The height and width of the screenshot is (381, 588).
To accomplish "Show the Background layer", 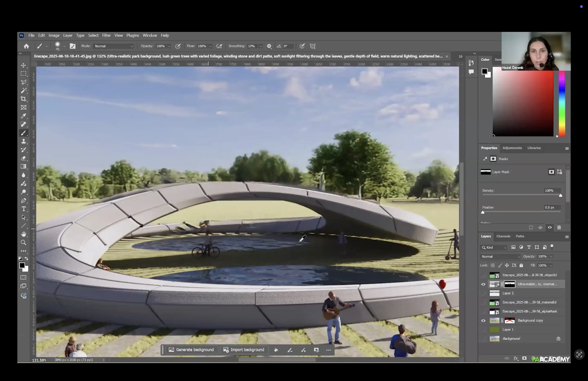I will [483, 339].
